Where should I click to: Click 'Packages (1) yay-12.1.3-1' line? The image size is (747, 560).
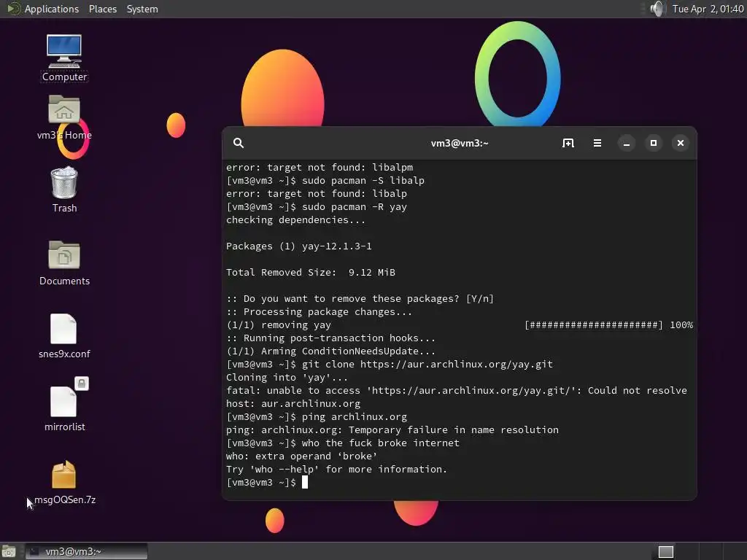pyautogui.click(x=298, y=246)
